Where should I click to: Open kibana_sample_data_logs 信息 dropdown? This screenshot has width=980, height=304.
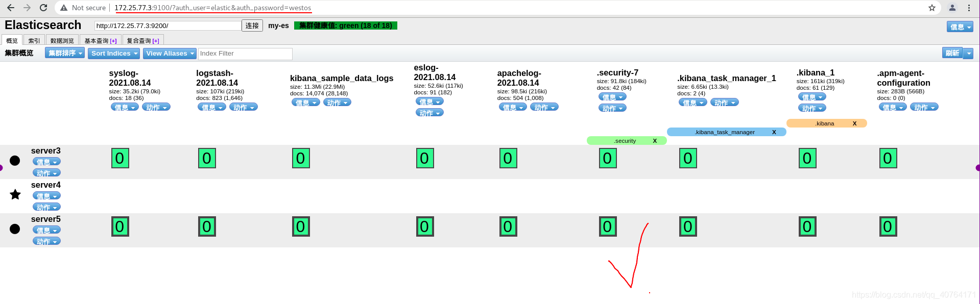306,103
